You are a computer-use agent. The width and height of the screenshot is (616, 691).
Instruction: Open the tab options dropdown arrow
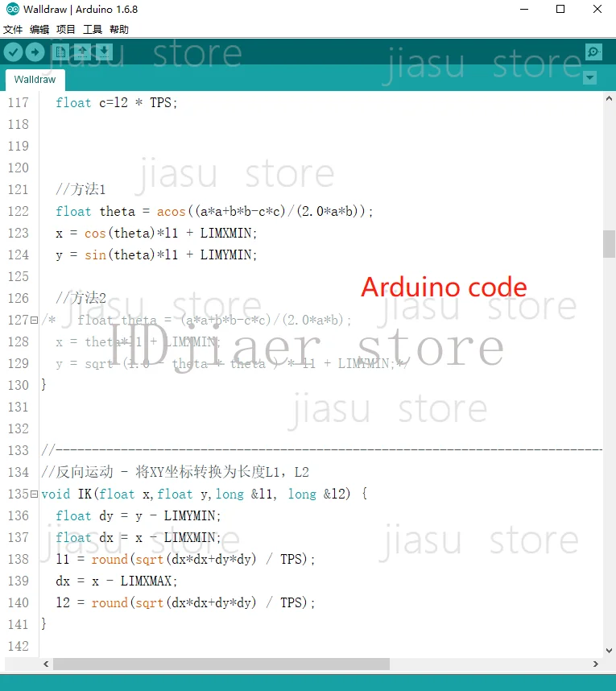[x=589, y=78]
